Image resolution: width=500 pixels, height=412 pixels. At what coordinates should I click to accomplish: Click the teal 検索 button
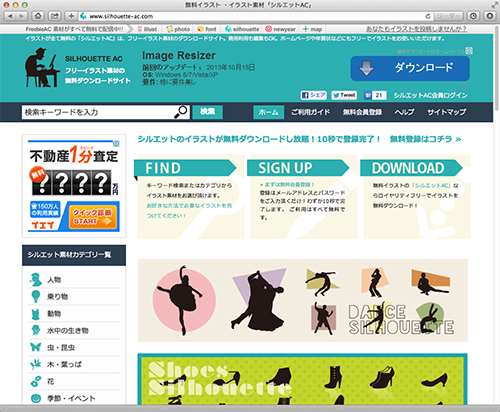[207, 112]
